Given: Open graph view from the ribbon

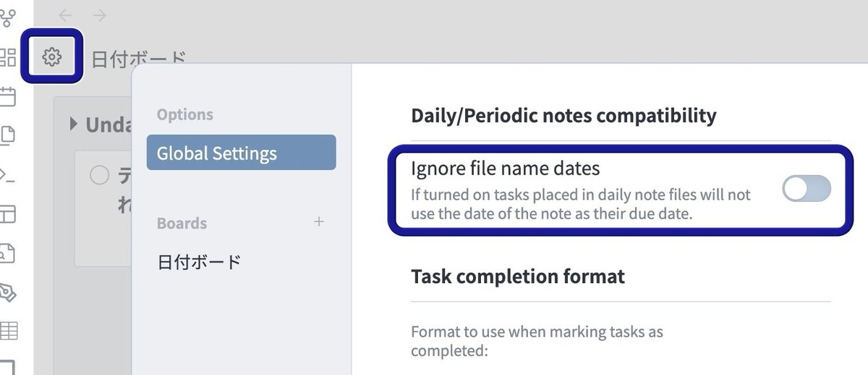Looking at the screenshot, I should click(x=7, y=17).
